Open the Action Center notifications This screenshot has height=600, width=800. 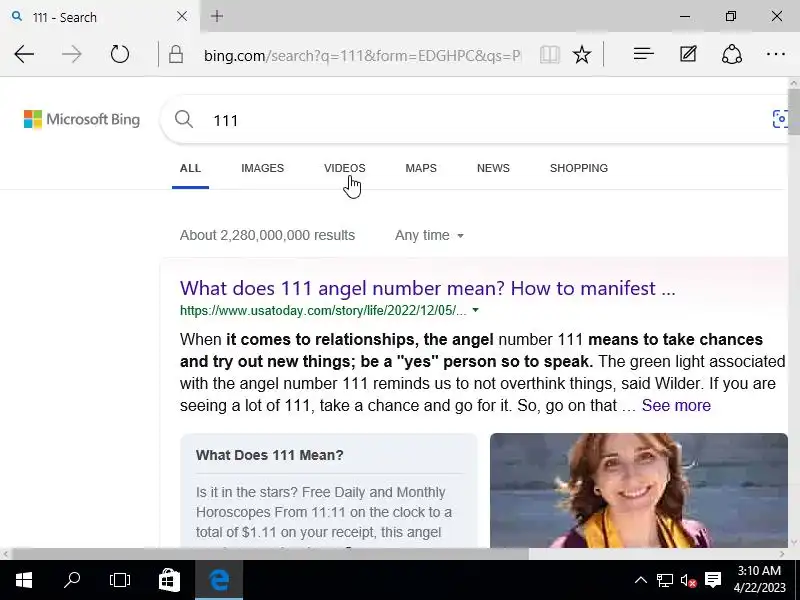point(713,580)
